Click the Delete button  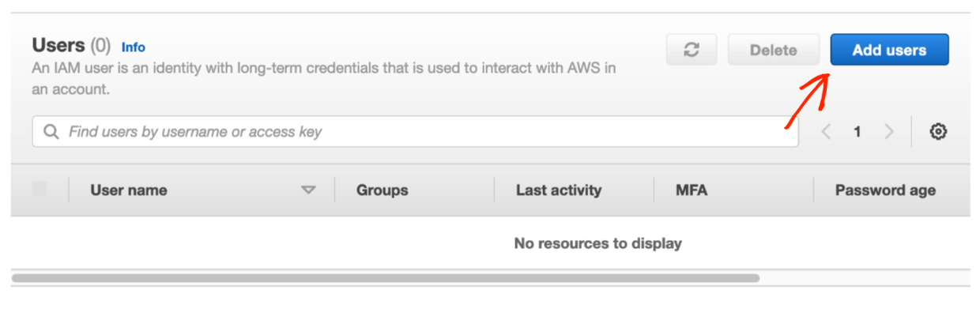point(774,50)
